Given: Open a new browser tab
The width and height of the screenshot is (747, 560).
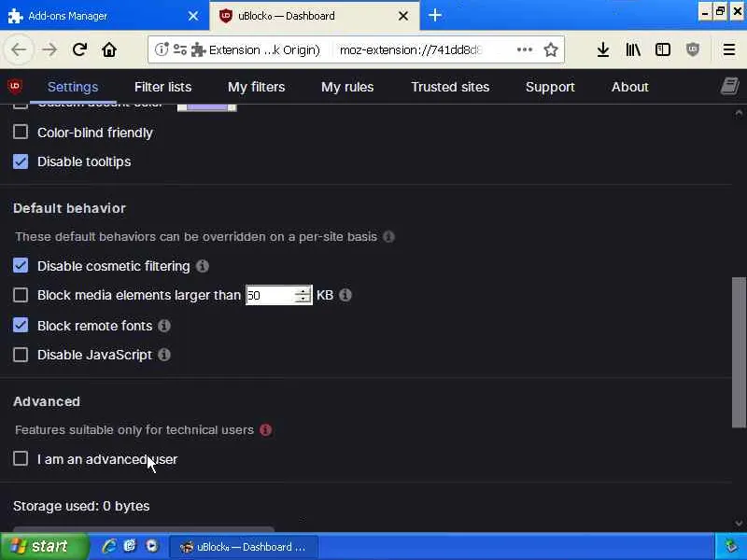Looking at the screenshot, I should pyautogui.click(x=435, y=16).
